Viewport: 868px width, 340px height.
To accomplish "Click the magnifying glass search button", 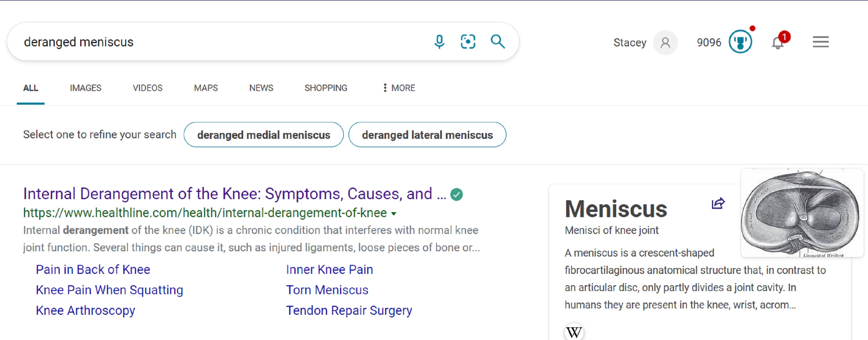I will point(498,42).
